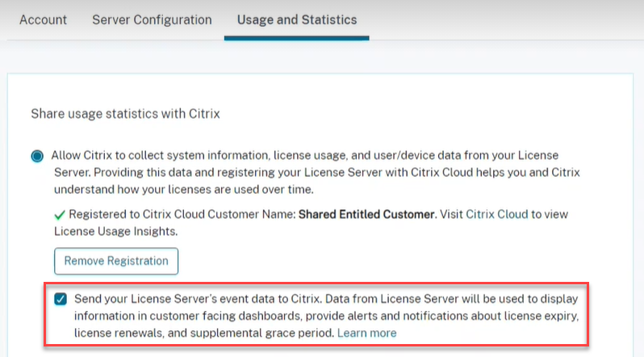Click the blue underline beneath the active tab
644x357 pixels.
point(296,37)
